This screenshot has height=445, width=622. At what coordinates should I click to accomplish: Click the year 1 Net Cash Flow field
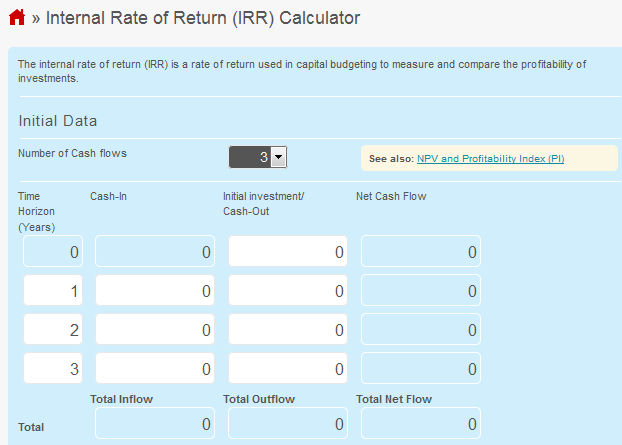[421, 290]
